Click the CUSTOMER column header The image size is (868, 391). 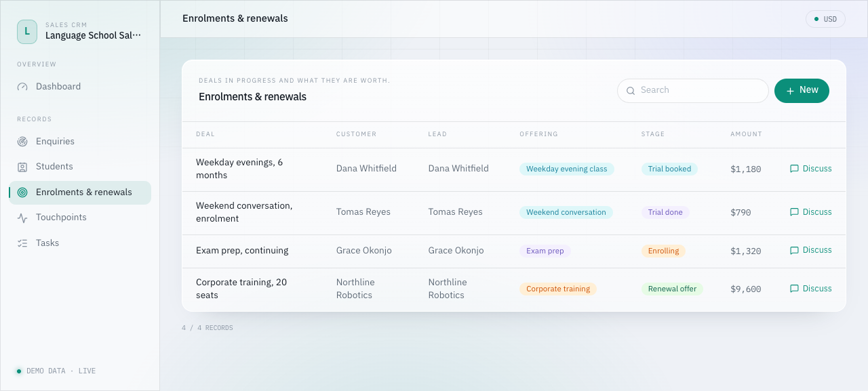point(356,134)
